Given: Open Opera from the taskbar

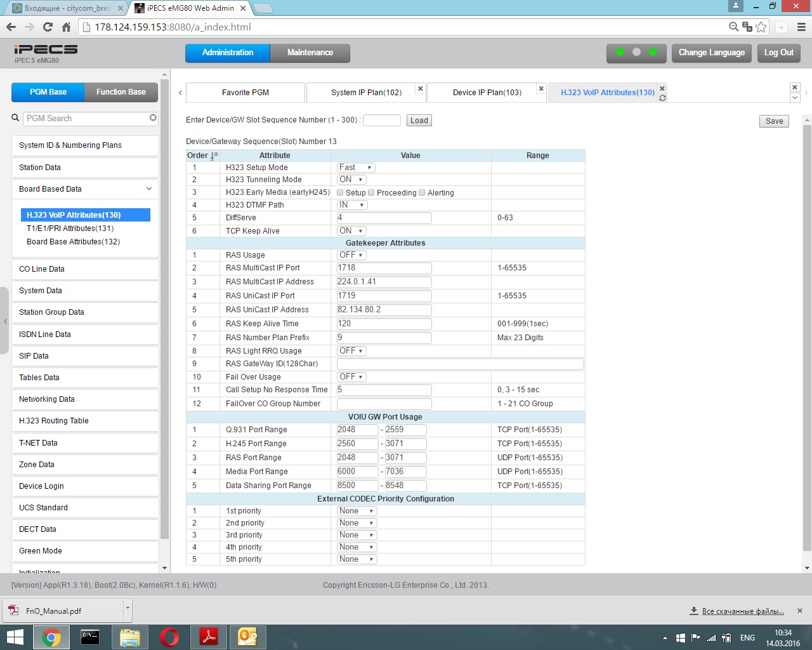Looking at the screenshot, I should 169,637.
